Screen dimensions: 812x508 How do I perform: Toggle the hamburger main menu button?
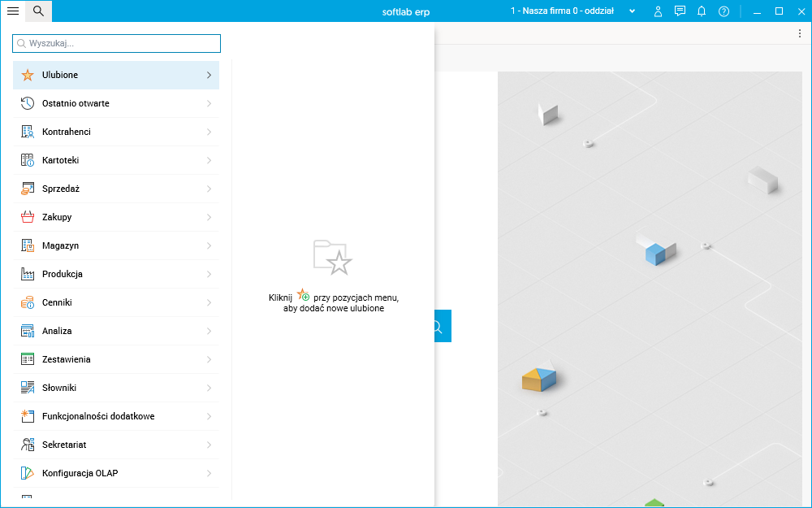pyautogui.click(x=13, y=11)
